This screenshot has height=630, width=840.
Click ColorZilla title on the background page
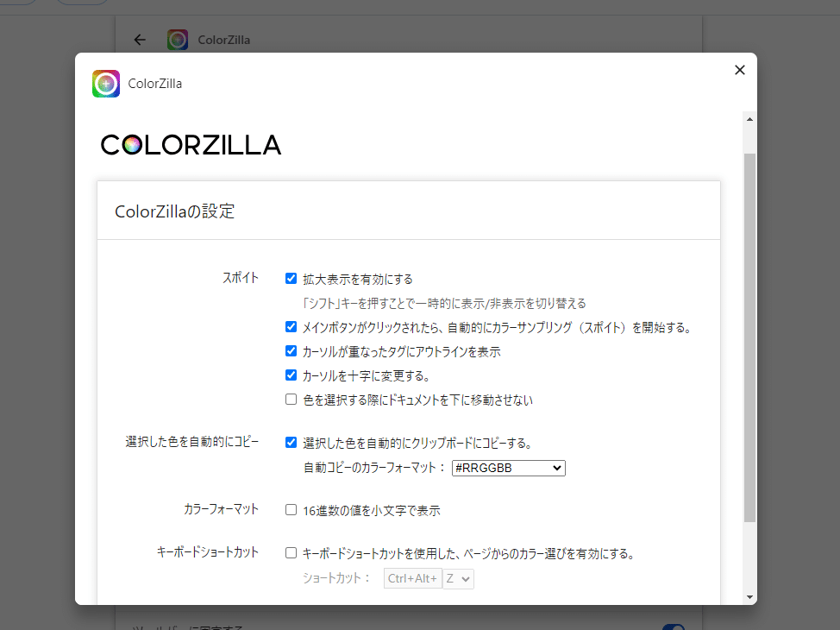click(x=224, y=40)
